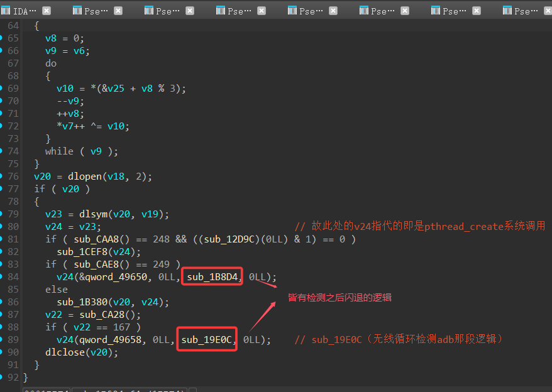Click line number 64 in the gutter

13,26
